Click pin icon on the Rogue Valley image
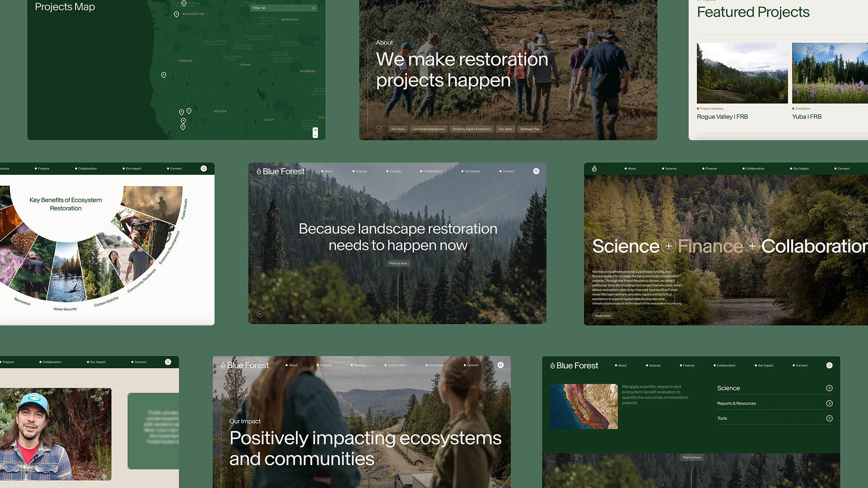Screen dimensions: 868x488 pyautogui.click(x=782, y=97)
